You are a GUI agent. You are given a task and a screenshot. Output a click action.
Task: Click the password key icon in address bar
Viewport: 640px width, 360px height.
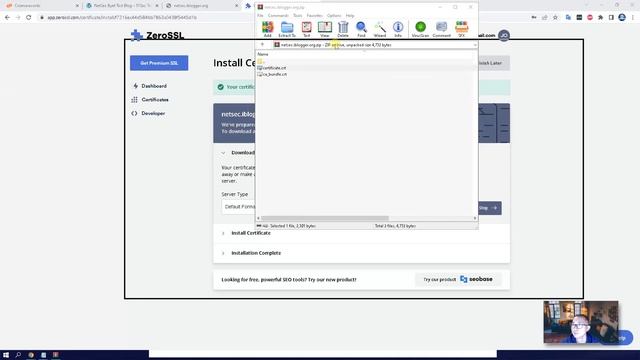click(534, 18)
